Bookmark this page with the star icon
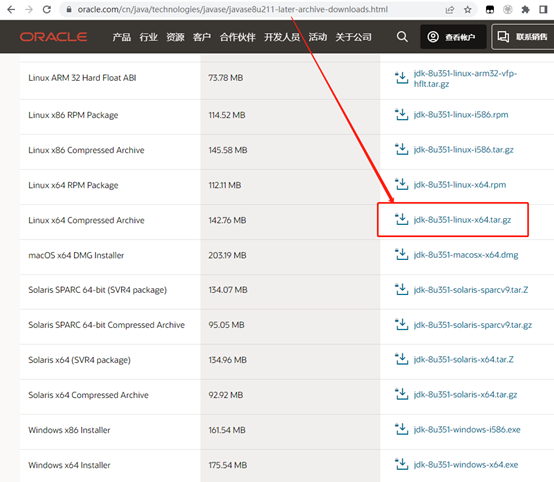The image size is (554, 482). 467,10
